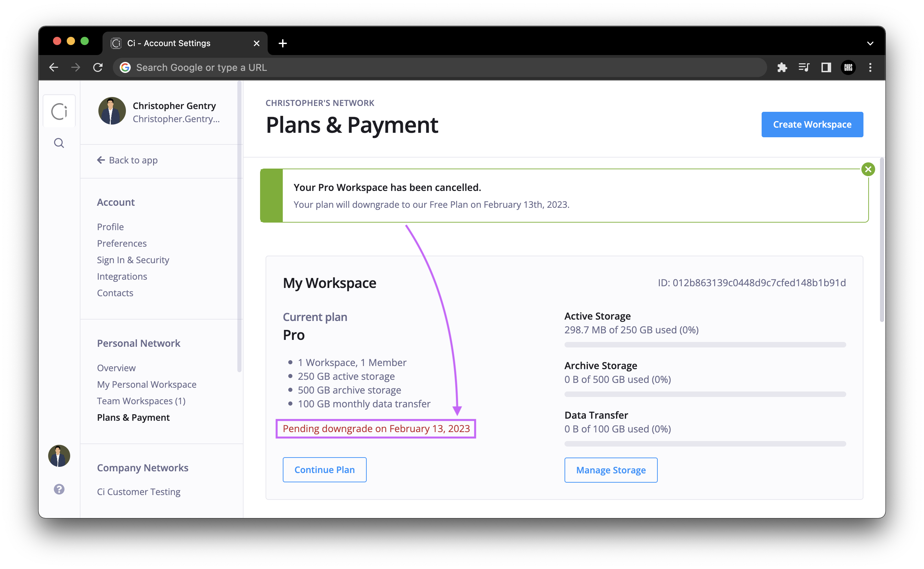Viewport: 924px width, 569px height.
Task: Close the Ci - Account Settings tab
Action: (257, 43)
